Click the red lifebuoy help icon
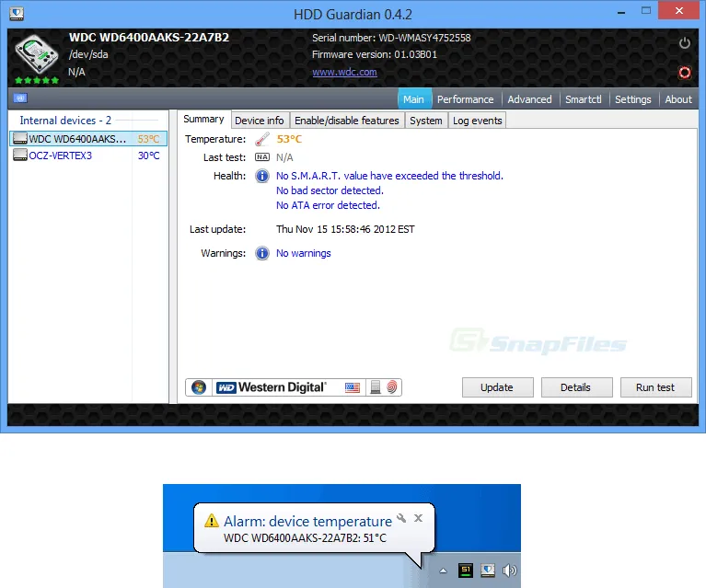 (x=684, y=72)
